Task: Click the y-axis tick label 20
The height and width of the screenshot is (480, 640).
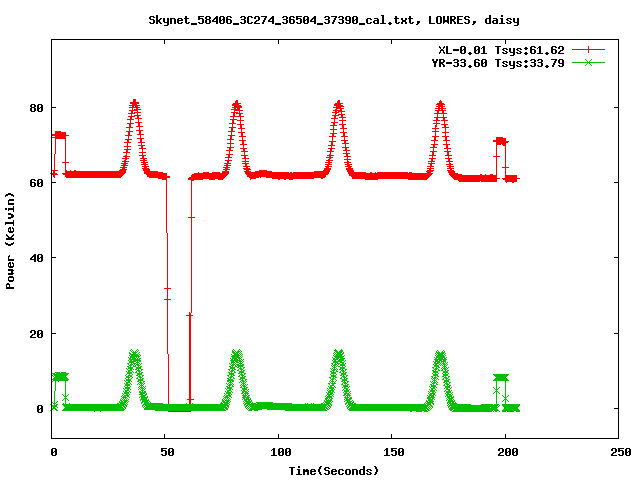Action: (x=36, y=334)
